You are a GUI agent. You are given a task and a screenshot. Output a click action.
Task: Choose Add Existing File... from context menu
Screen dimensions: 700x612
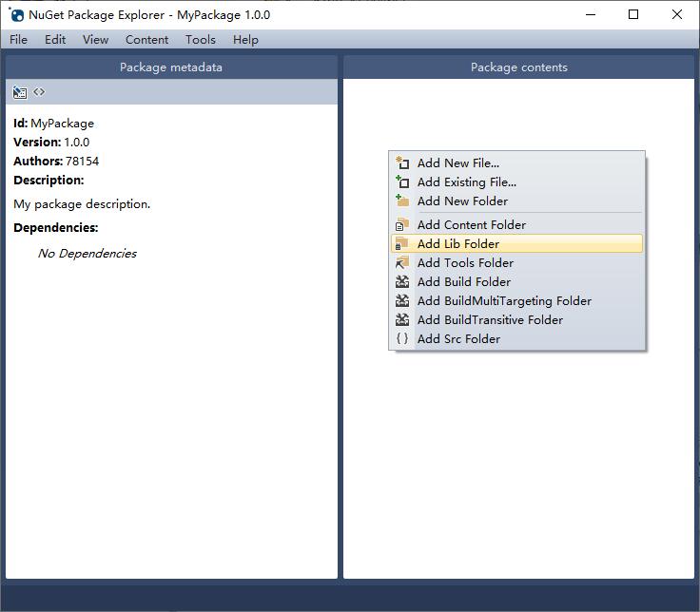point(517,182)
